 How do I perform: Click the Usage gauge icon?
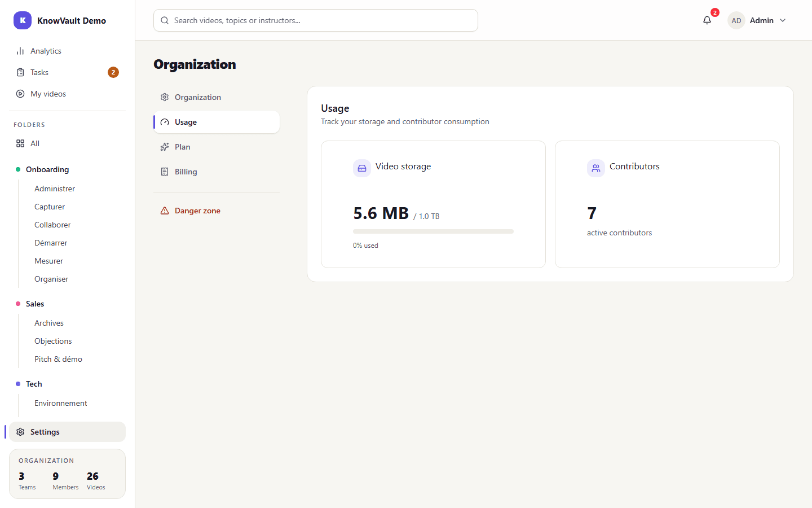(x=165, y=122)
